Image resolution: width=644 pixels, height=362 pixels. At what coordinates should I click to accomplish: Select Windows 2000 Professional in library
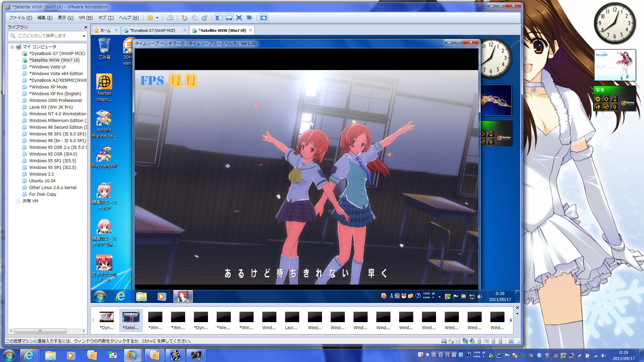coord(55,101)
